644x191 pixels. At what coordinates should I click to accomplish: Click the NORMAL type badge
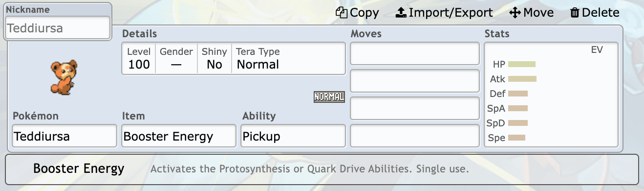tap(329, 97)
